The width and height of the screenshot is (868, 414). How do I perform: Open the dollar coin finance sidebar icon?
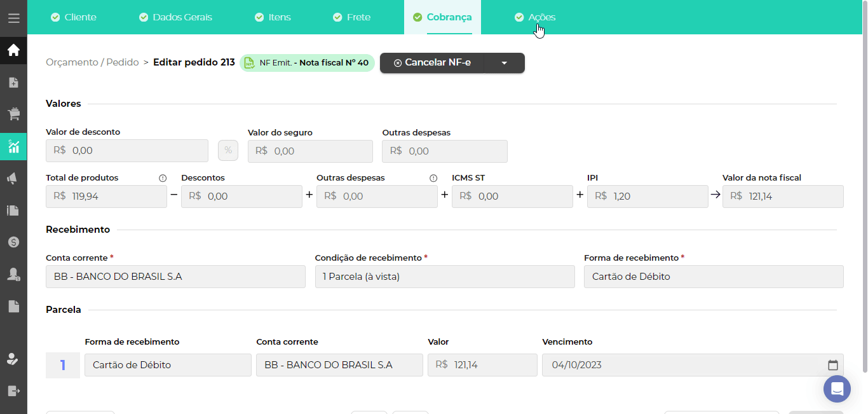tap(13, 242)
